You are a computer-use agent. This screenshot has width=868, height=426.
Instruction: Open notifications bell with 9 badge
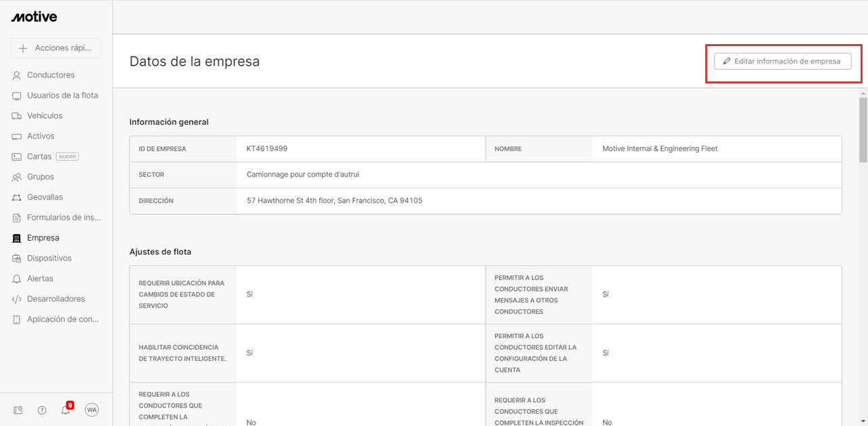[x=66, y=410]
